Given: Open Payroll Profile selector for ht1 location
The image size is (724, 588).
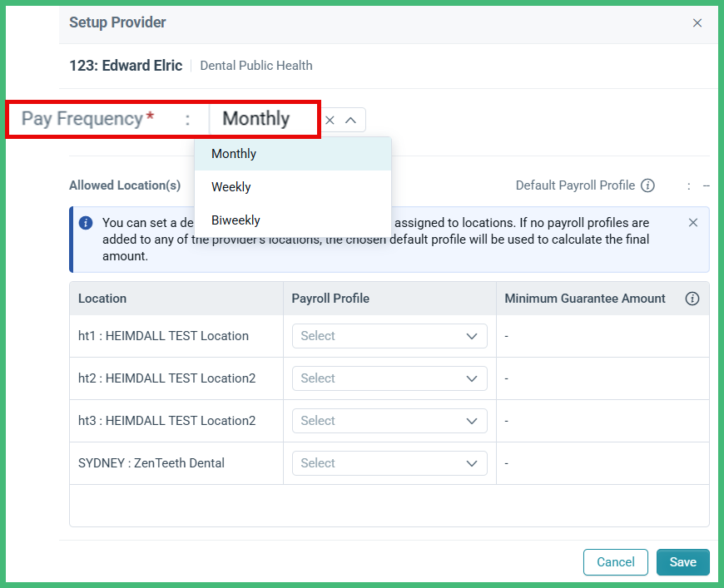Looking at the screenshot, I should click(389, 336).
